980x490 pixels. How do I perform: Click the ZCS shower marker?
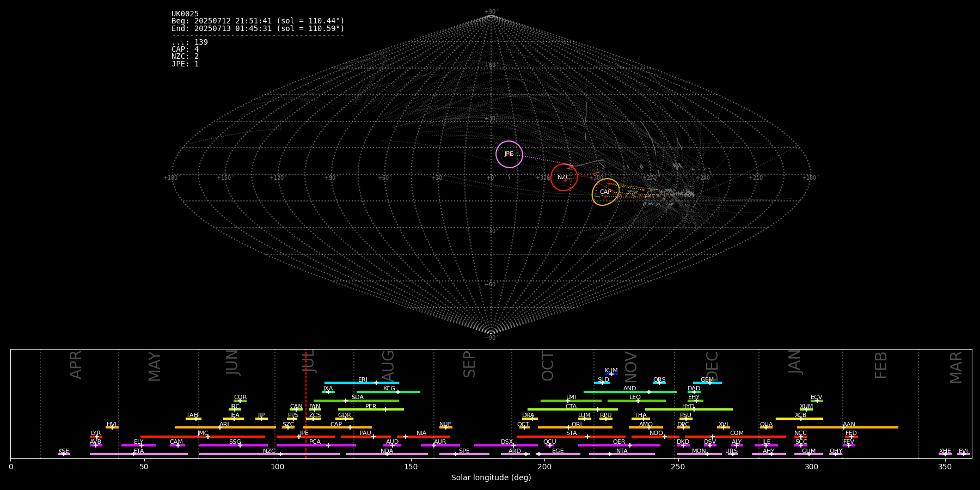313,418
